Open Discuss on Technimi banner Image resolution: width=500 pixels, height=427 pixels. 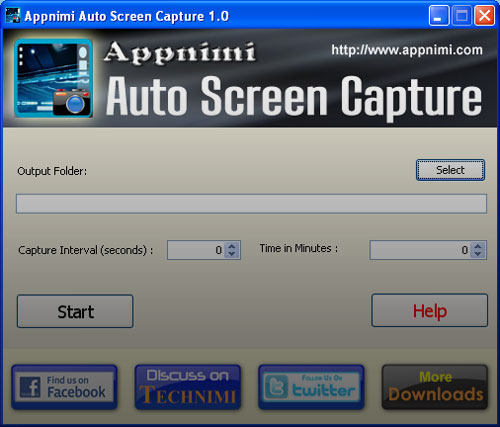coord(188,387)
